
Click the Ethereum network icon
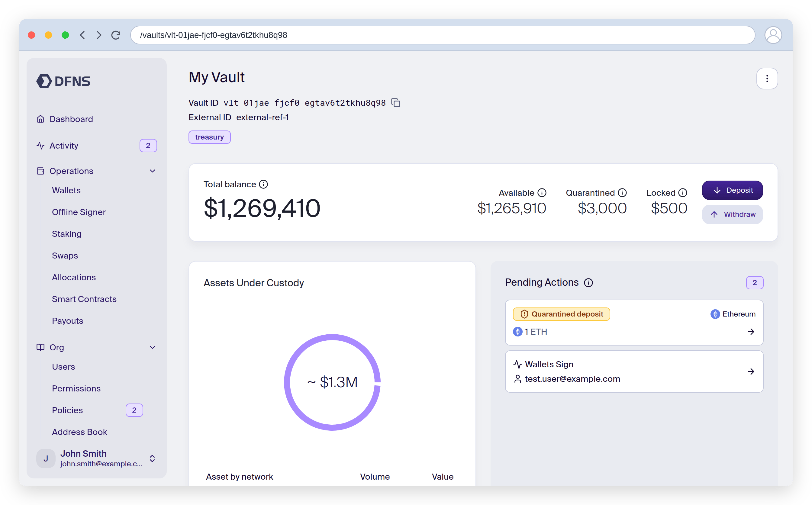point(715,314)
